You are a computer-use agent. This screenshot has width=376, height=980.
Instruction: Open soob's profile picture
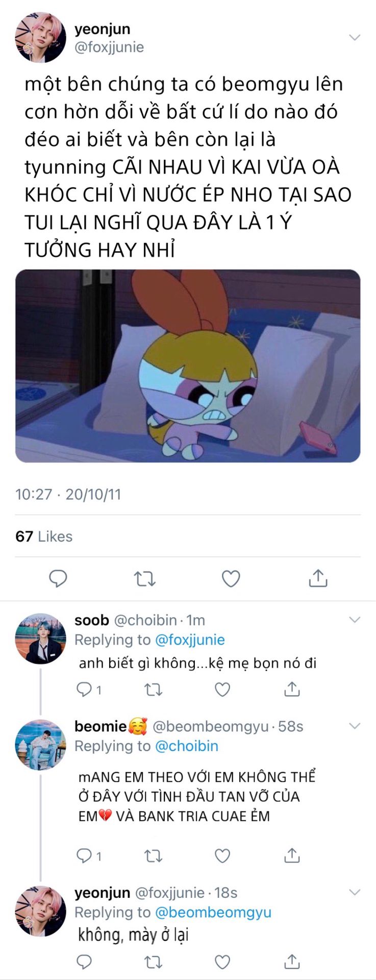41,638
